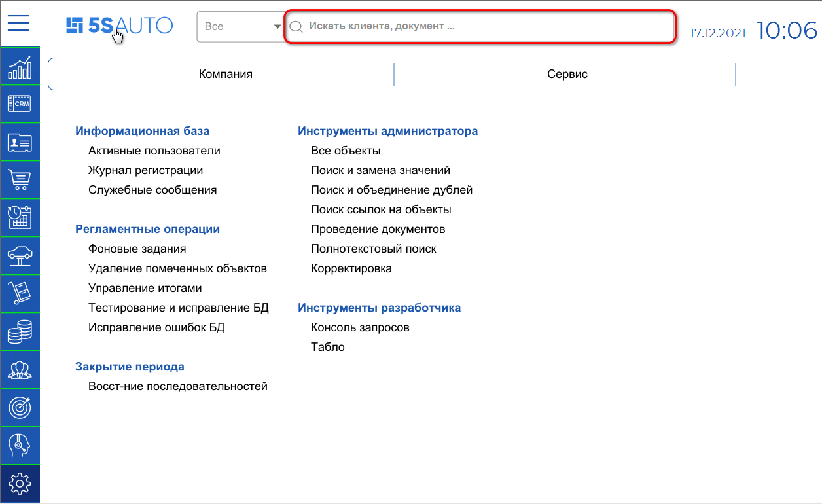This screenshot has width=822, height=504.
Task: Select the target marketing icon
Action: 20,407
